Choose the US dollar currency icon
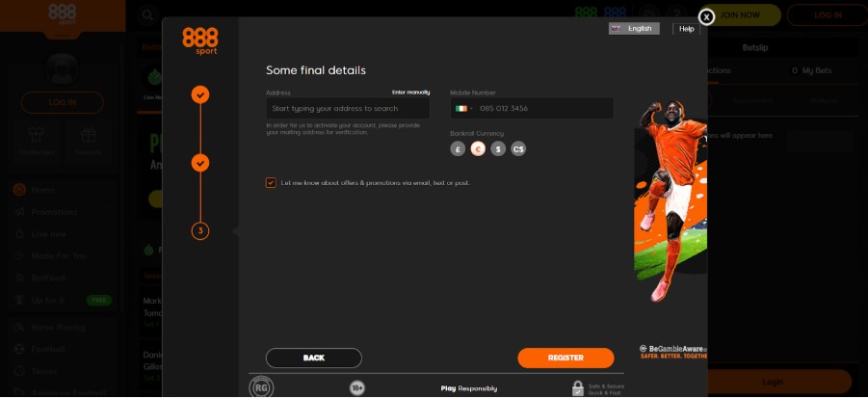868x399 pixels. pyautogui.click(x=498, y=149)
